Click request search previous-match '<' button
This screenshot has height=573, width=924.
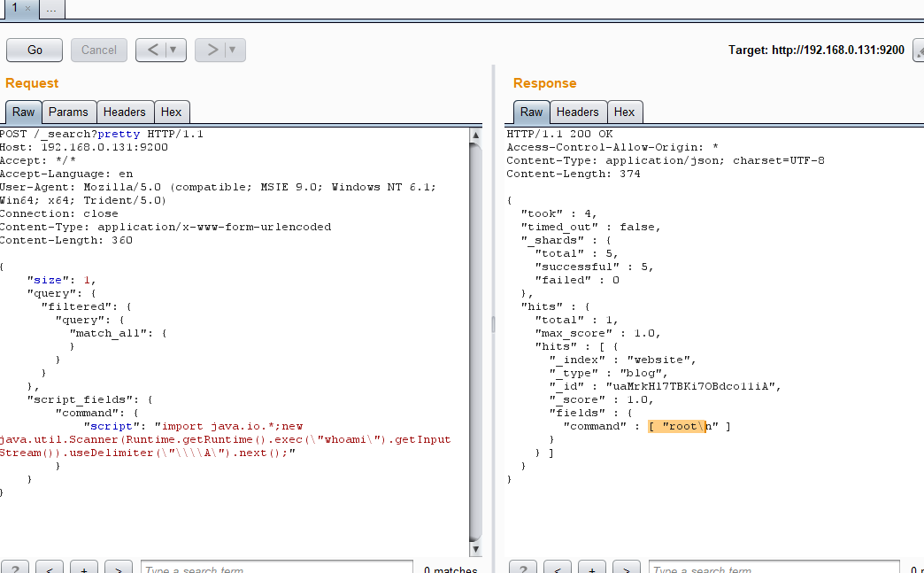50,567
